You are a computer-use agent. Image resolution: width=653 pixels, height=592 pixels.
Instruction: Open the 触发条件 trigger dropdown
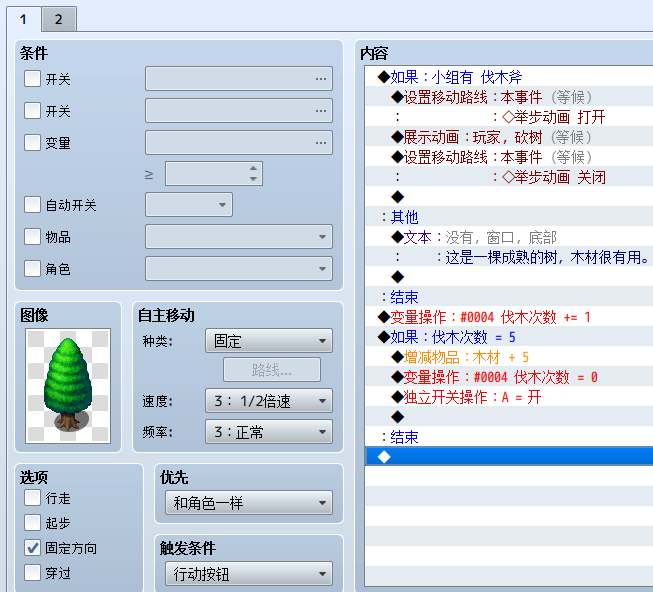pyautogui.click(x=249, y=574)
